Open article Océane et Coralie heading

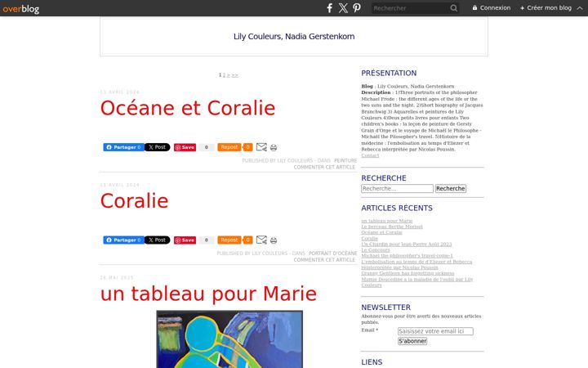(x=188, y=108)
